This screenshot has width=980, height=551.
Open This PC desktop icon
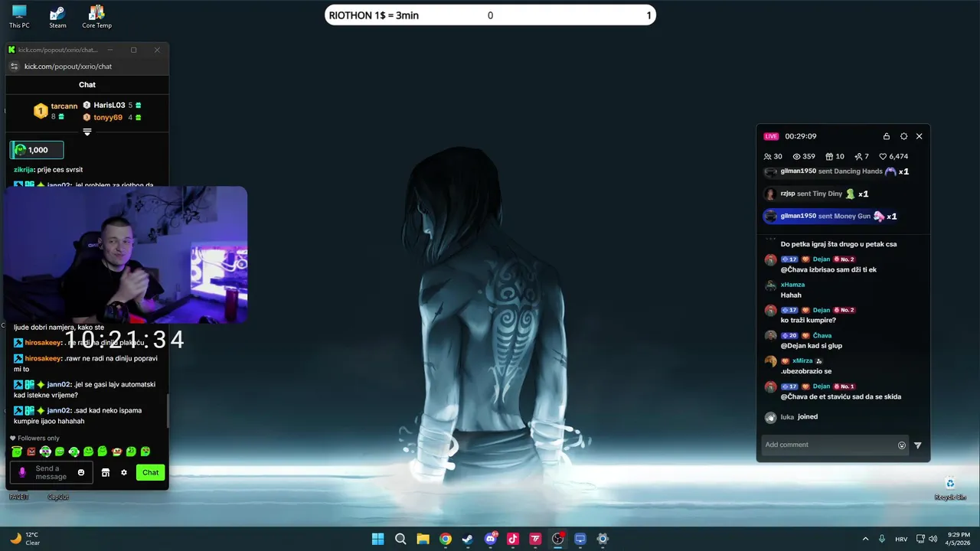coord(19,17)
